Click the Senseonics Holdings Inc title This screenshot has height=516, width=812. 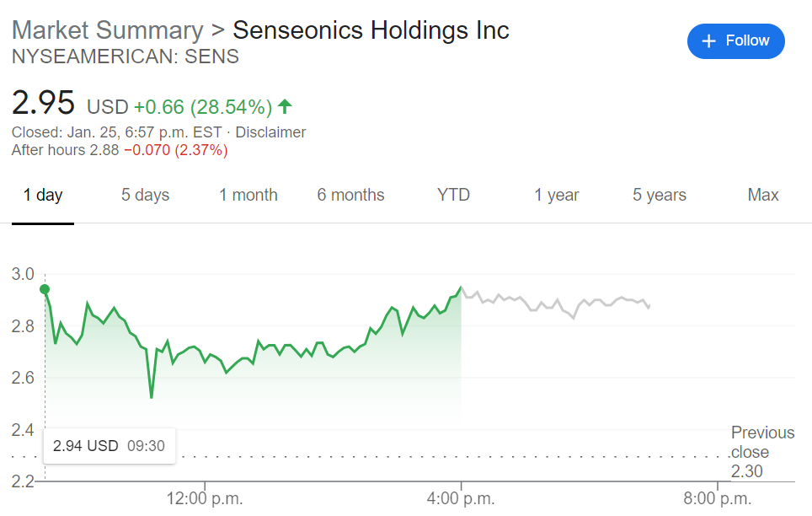pos(371,30)
